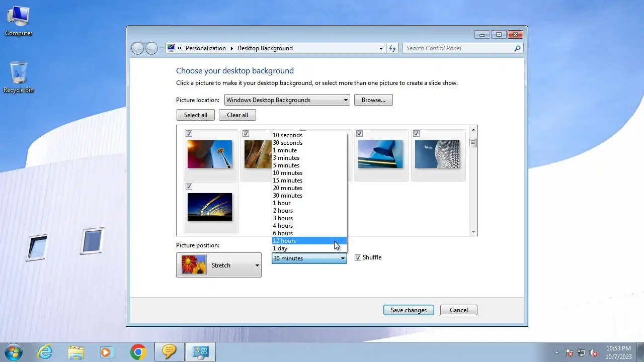Pick 12 hours interval

tap(309, 241)
